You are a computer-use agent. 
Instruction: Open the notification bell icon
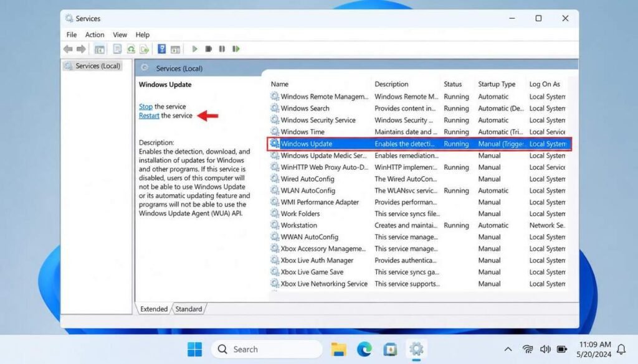621,349
